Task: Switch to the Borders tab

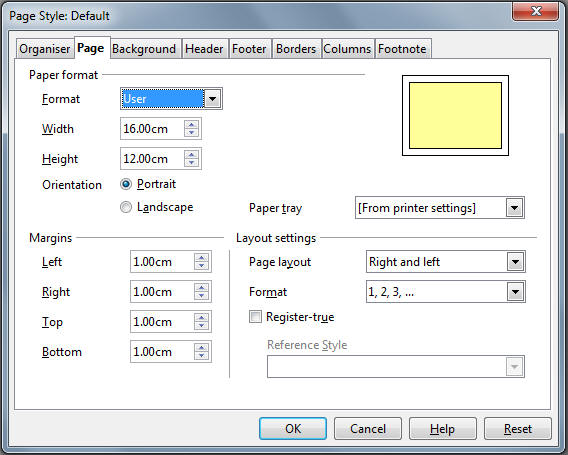Action: click(x=296, y=49)
